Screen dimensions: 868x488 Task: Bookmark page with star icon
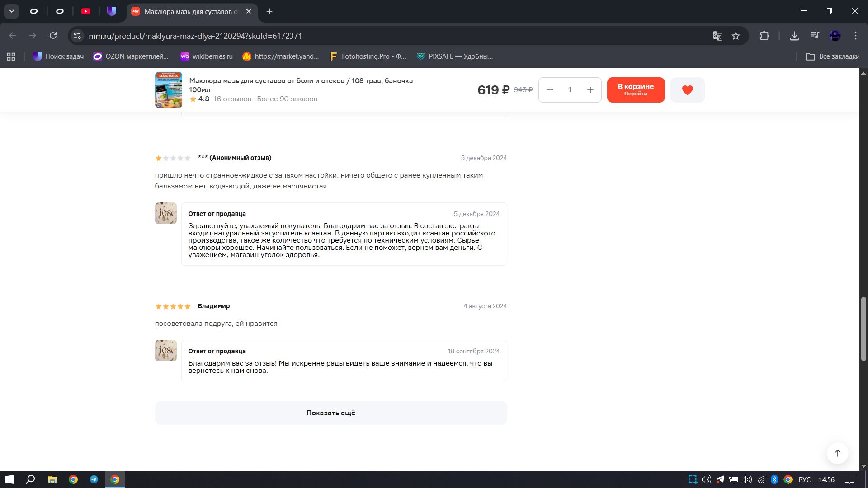pos(736,36)
